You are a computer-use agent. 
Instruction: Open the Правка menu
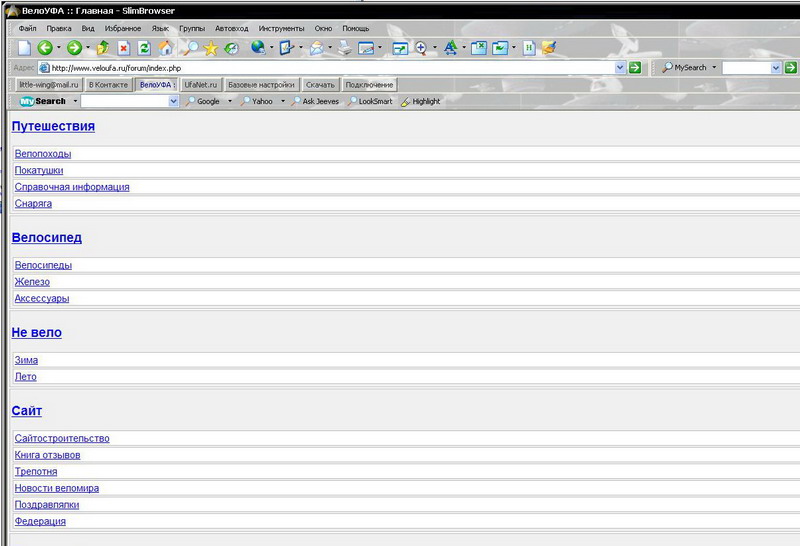coord(59,29)
